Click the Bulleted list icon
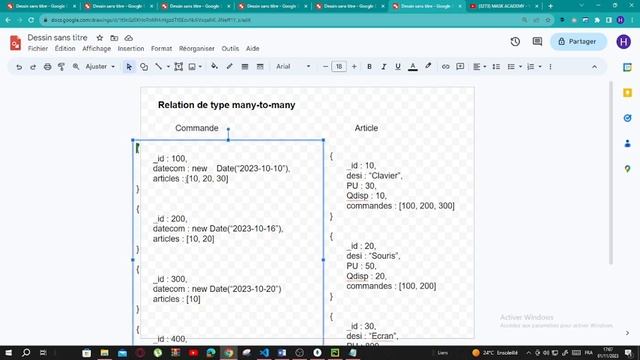This screenshot has height=360, width=640. point(511,67)
